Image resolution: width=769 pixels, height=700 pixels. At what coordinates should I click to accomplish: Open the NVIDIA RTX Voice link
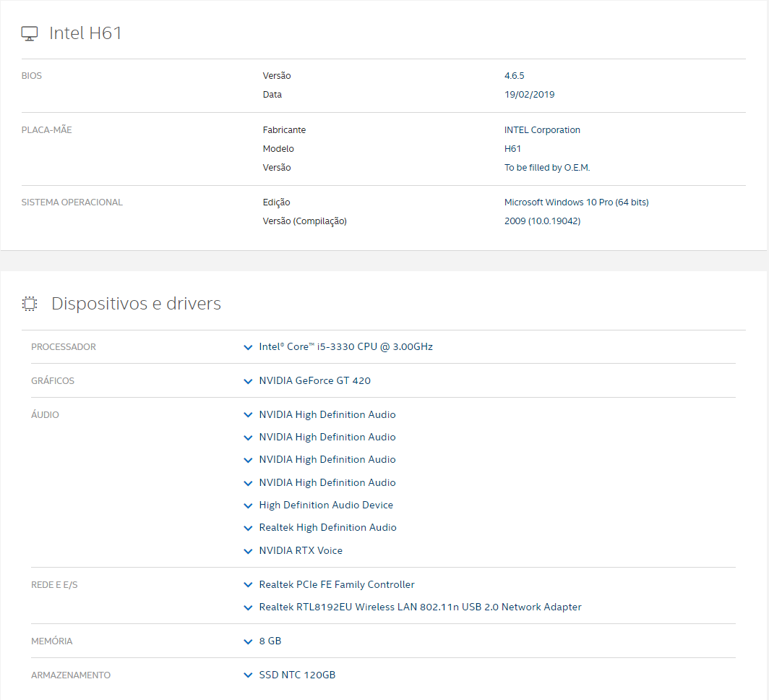coord(301,550)
